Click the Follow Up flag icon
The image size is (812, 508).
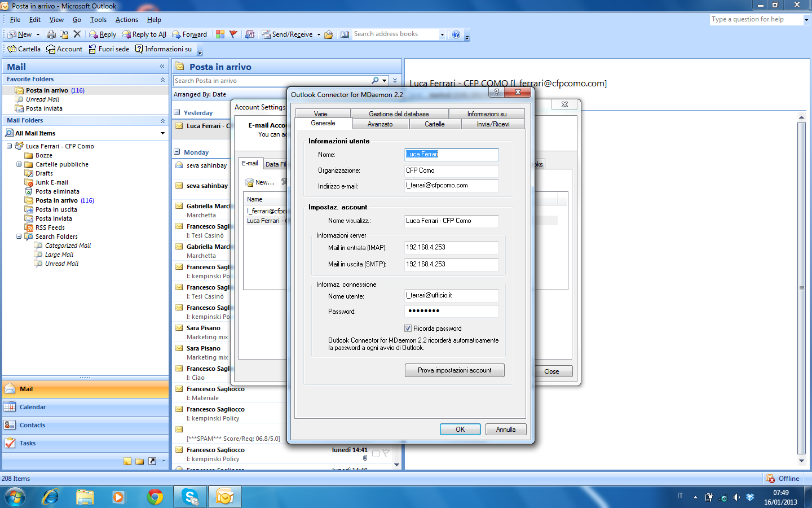pos(233,34)
